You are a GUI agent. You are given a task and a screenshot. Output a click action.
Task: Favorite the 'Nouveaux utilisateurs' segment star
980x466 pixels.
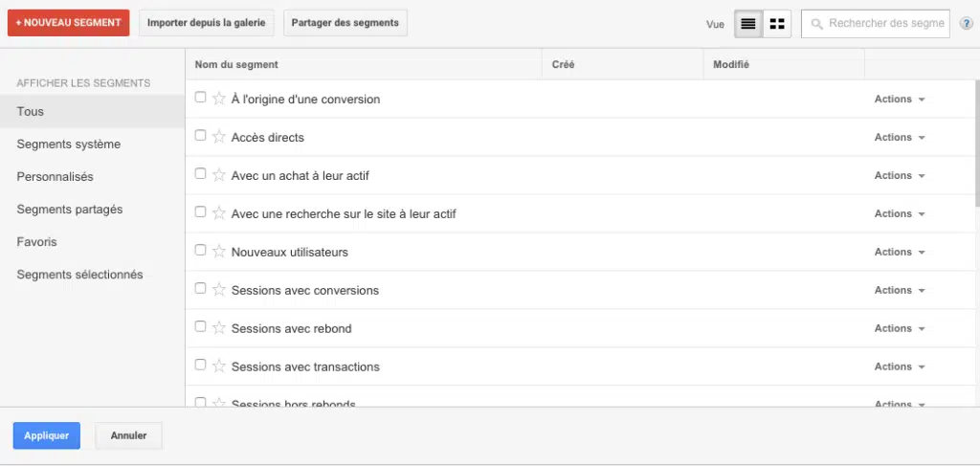(218, 252)
